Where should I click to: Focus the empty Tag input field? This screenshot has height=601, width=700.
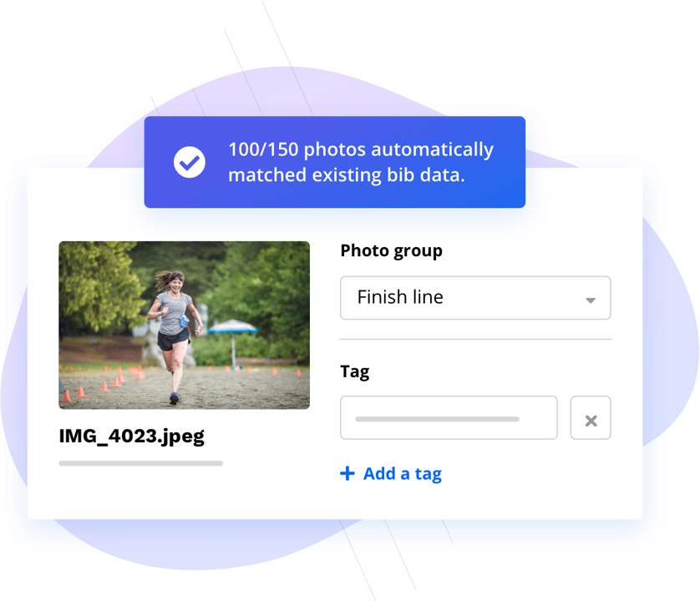[449, 418]
